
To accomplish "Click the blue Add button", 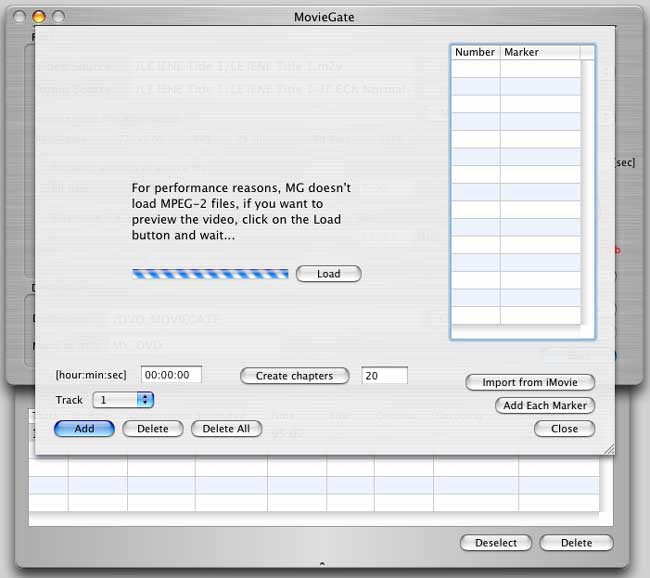I will point(84,429).
